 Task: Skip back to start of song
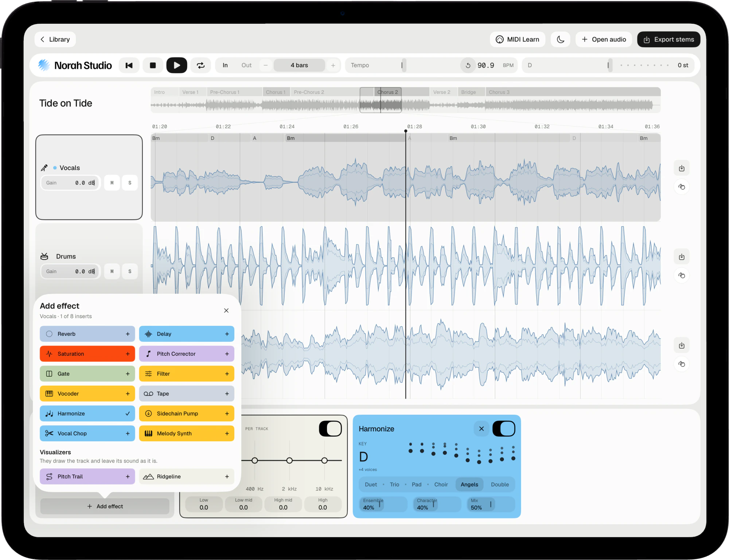129,65
